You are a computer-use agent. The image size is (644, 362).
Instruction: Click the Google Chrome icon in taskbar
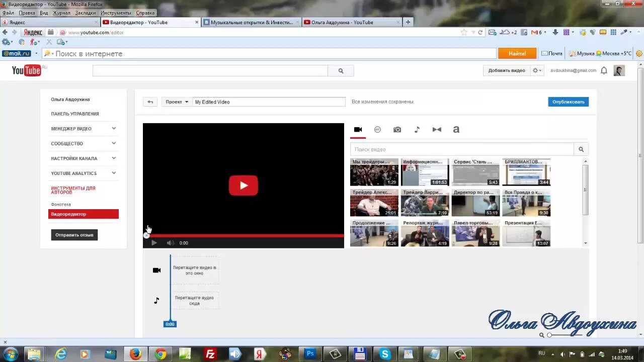[160, 353]
